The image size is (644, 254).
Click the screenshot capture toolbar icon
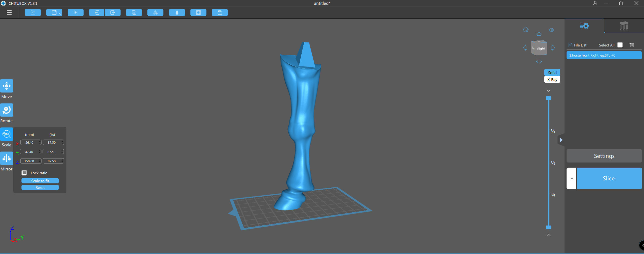[x=75, y=13]
